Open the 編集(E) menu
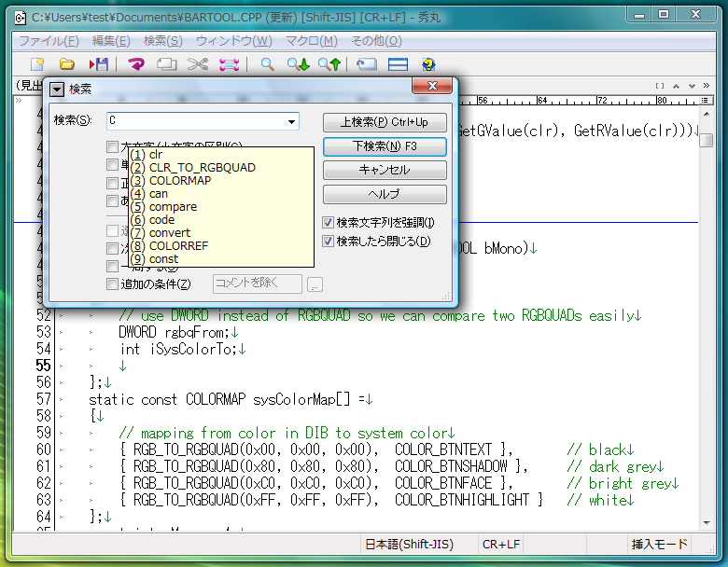Screen dimensions: 728x567 111,41
